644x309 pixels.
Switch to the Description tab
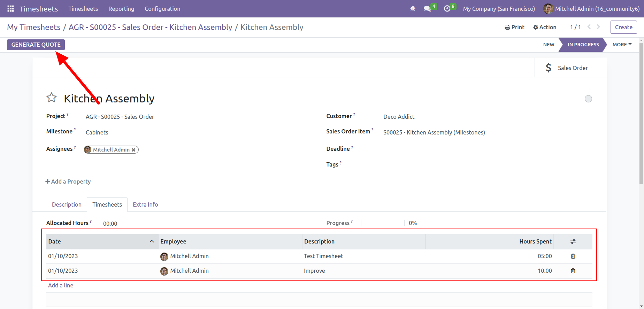(x=67, y=204)
